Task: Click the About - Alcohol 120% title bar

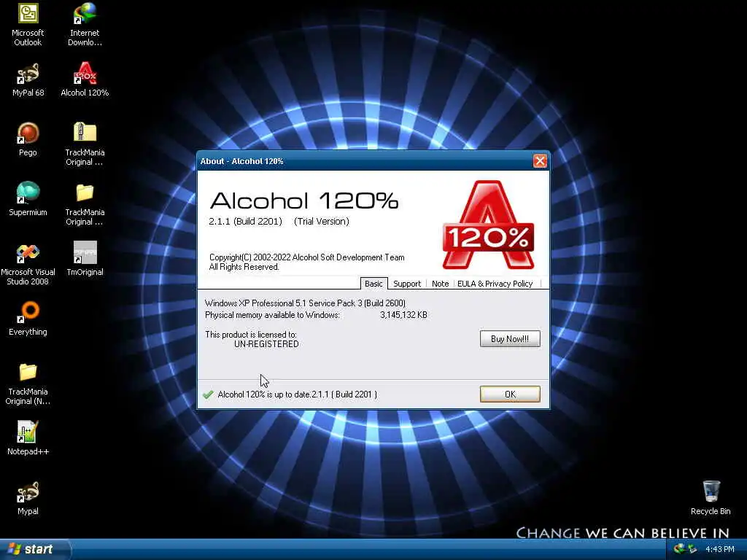Action: 365,161
